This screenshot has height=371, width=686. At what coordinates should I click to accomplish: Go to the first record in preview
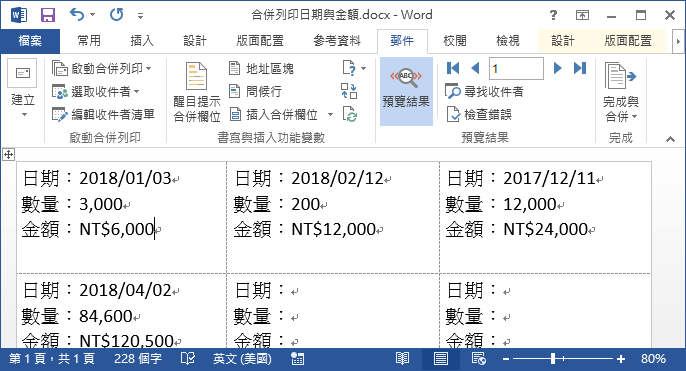pos(453,68)
